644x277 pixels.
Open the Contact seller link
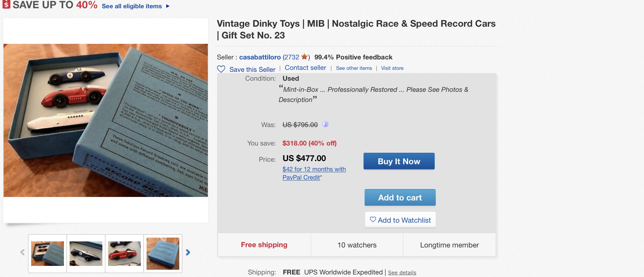coord(305,68)
